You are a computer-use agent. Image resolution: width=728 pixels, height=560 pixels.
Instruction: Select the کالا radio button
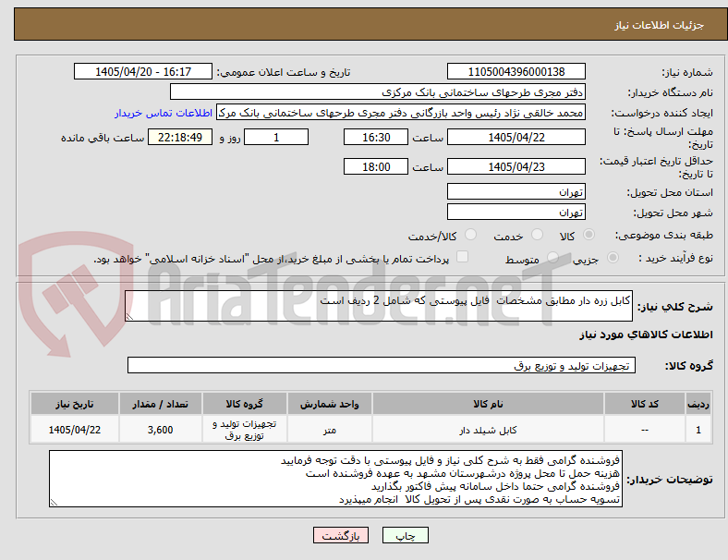click(x=588, y=235)
